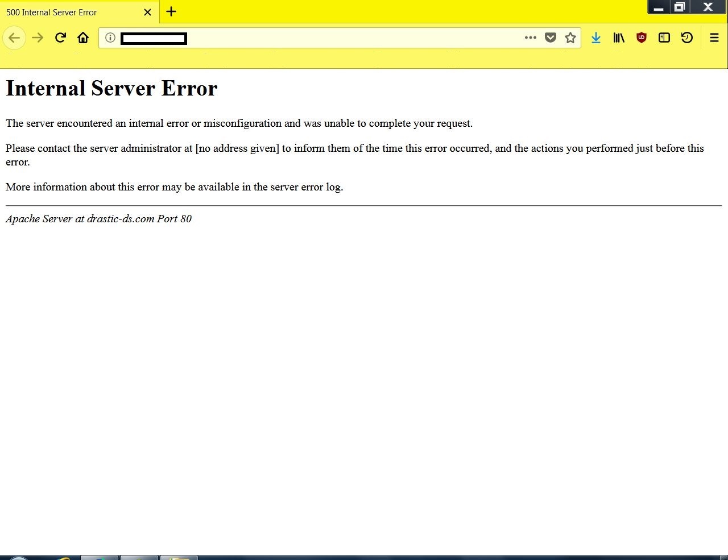Minimize the browser window
The image size is (728, 560).
tap(659, 7)
